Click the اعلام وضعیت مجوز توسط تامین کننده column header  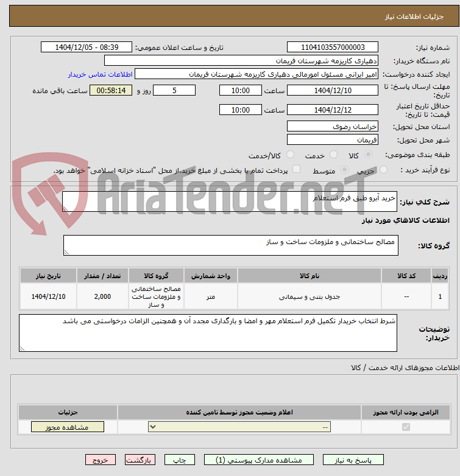coord(239,412)
